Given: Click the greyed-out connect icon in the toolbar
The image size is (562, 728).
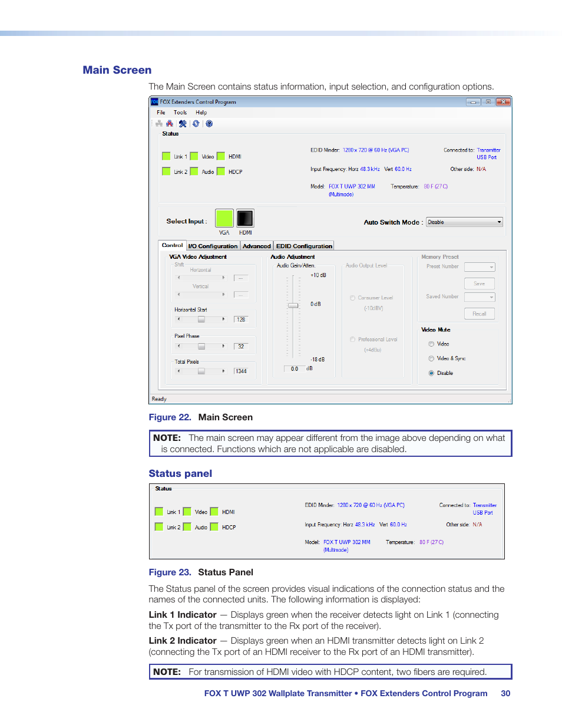Looking at the screenshot, I should pyautogui.click(x=159, y=124).
